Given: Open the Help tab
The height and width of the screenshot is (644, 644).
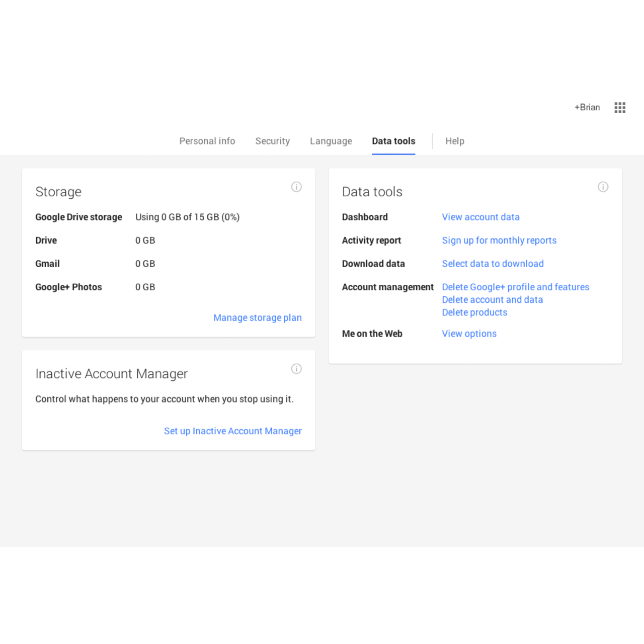Looking at the screenshot, I should tap(454, 141).
